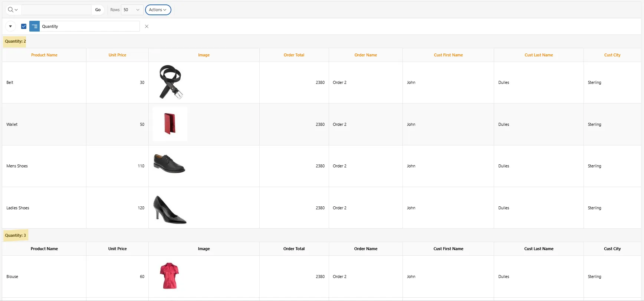Click the control break icon beside Quantity

point(34,26)
